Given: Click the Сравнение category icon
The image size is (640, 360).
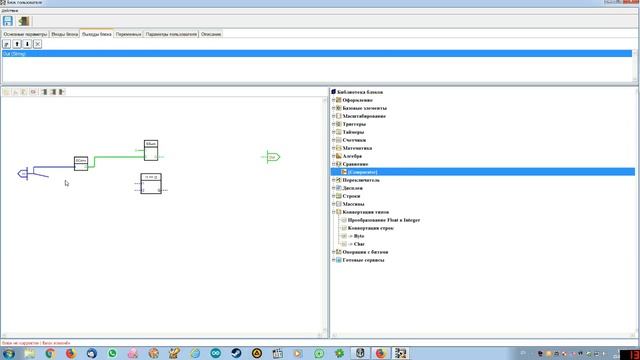Looking at the screenshot, I should (x=338, y=164).
